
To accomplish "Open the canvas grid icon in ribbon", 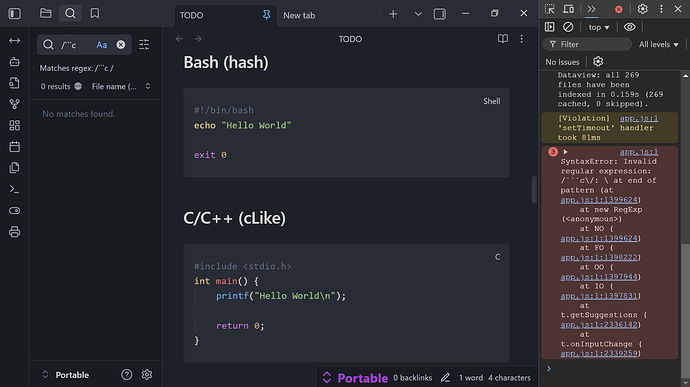I will tap(15, 125).
